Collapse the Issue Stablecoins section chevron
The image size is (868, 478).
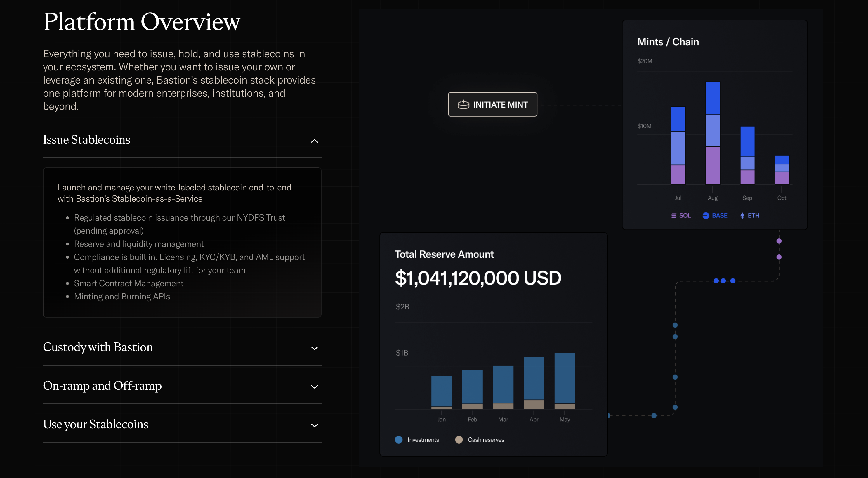coord(314,141)
